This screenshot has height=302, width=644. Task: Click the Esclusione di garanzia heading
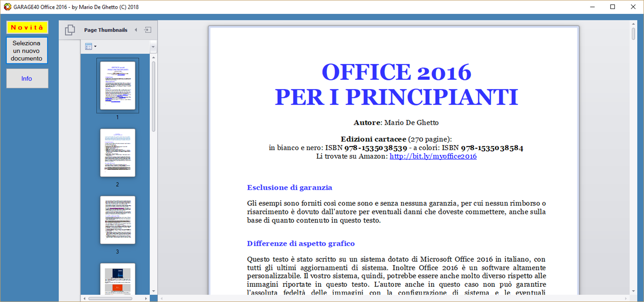tap(289, 188)
